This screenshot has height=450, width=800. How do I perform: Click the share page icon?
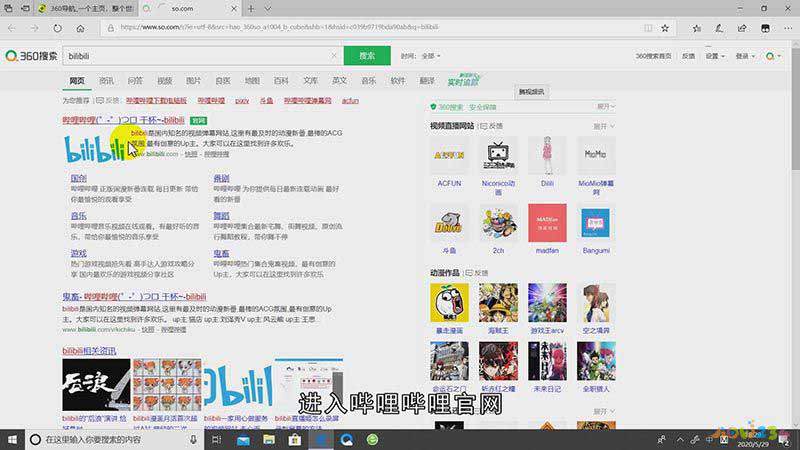click(742, 29)
